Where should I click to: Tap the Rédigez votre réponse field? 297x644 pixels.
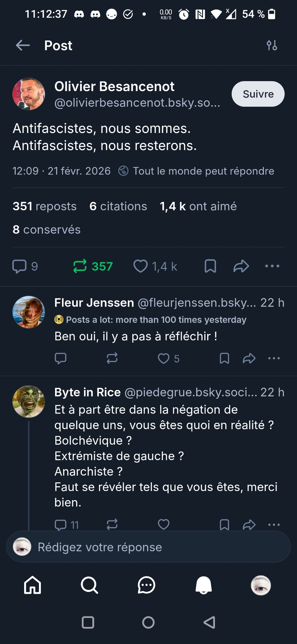(148, 547)
